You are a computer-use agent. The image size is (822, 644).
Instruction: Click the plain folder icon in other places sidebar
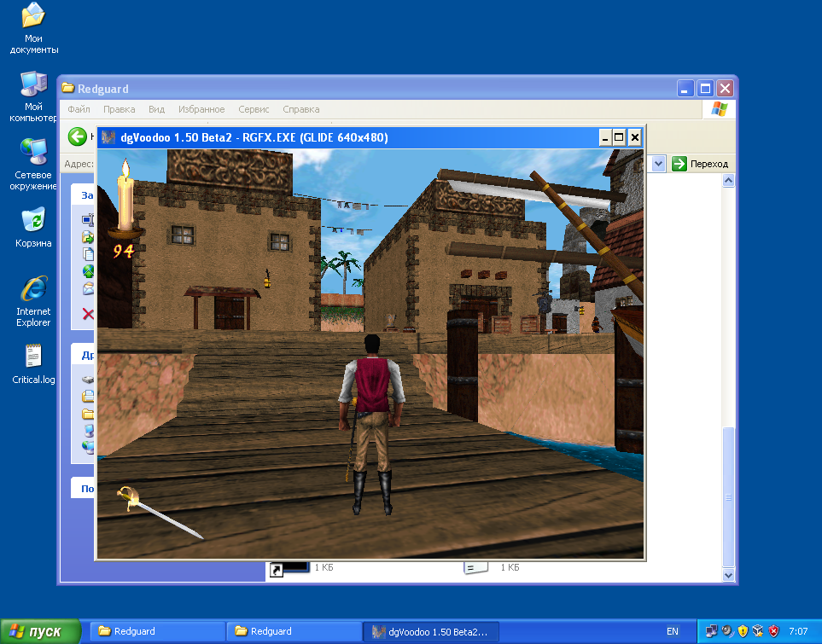click(88, 414)
